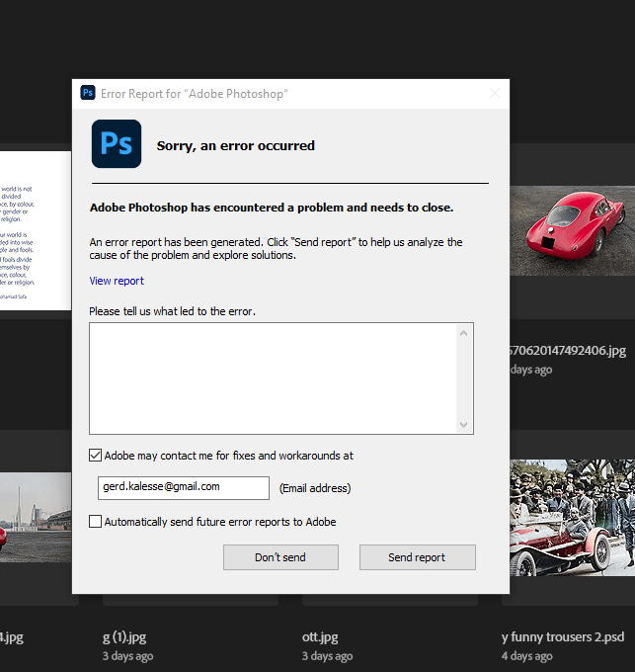Image resolution: width=635 pixels, height=672 pixels.
Task: Open the View report link
Action: 117,281
